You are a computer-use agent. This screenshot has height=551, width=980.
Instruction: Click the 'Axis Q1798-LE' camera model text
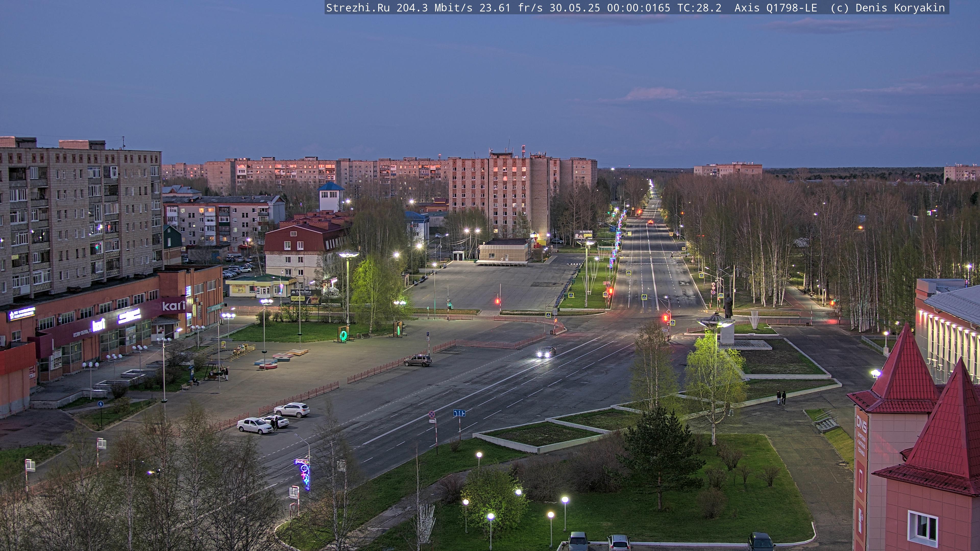pyautogui.click(x=776, y=8)
